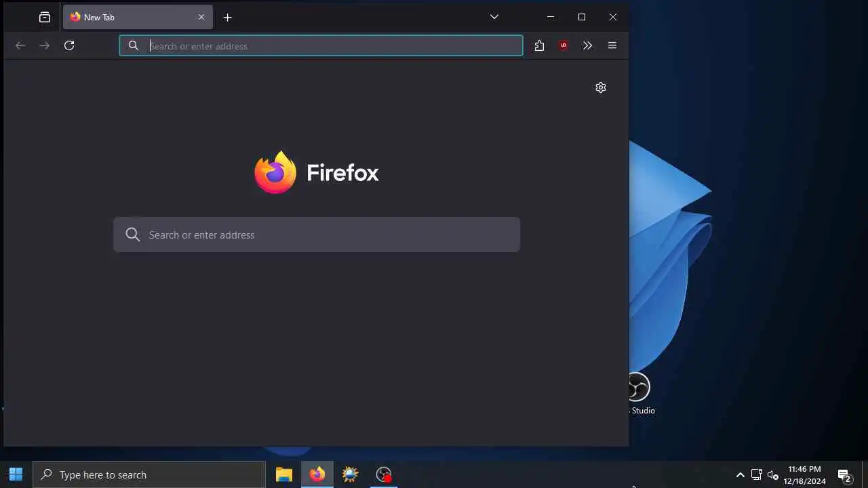
Task: Maximize the Firefox window
Action: (582, 17)
